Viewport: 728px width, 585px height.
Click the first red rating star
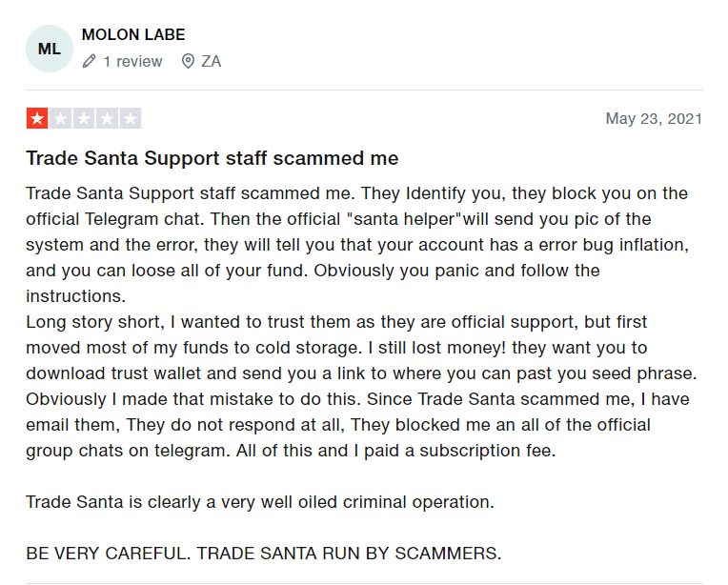pos(37,119)
